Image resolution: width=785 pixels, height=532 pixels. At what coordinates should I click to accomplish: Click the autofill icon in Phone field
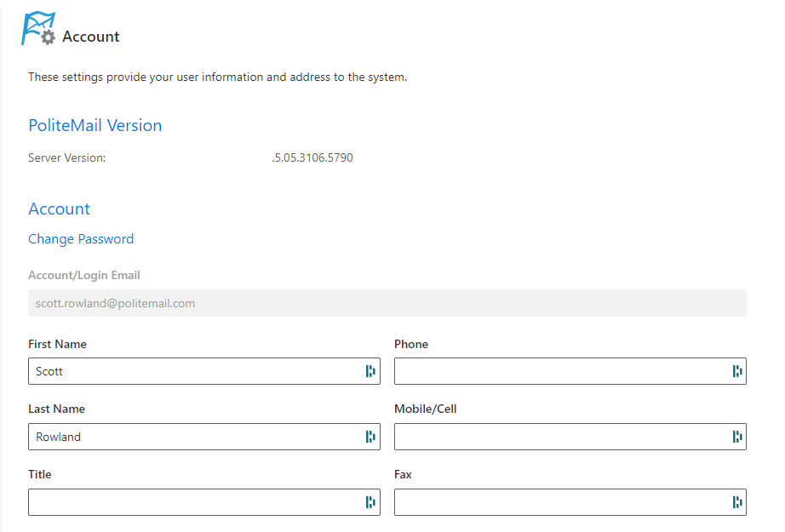[736, 371]
